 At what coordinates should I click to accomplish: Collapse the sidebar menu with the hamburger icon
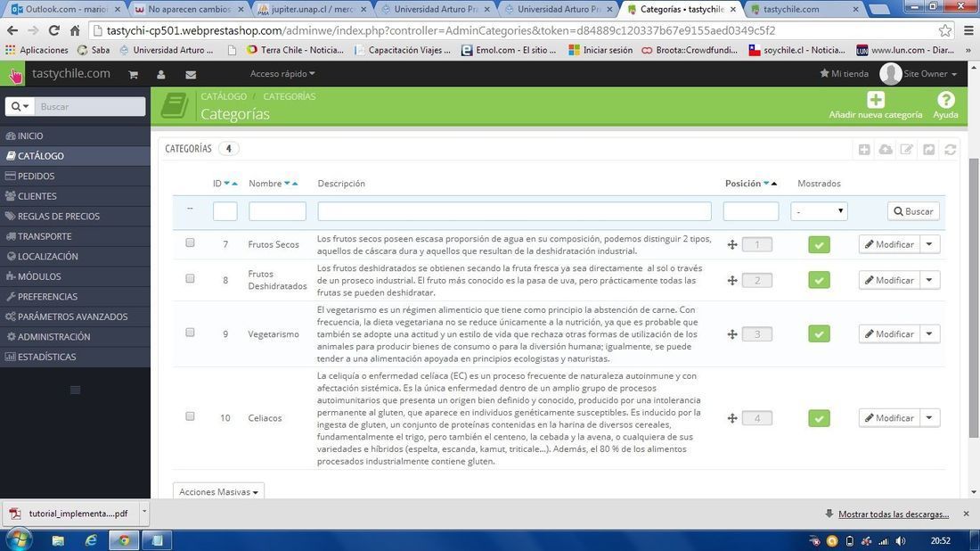[76, 391]
